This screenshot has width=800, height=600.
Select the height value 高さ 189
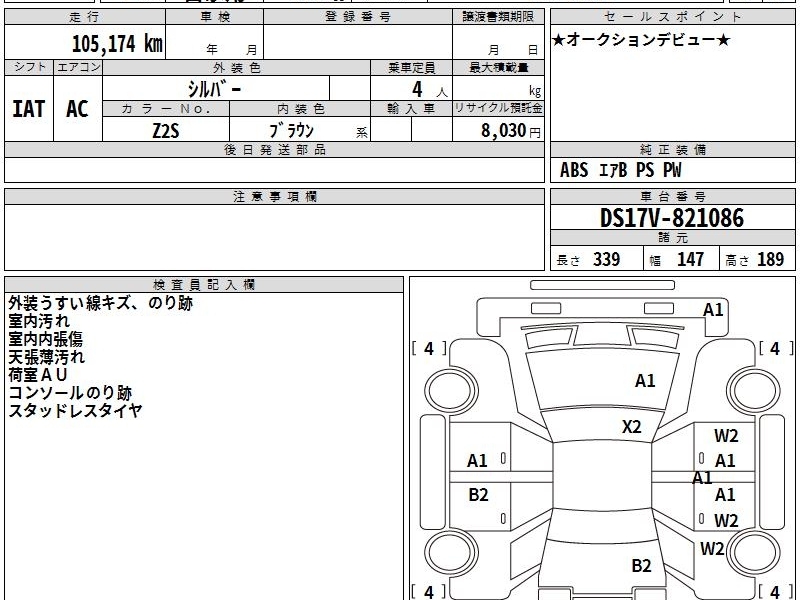(x=755, y=260)
